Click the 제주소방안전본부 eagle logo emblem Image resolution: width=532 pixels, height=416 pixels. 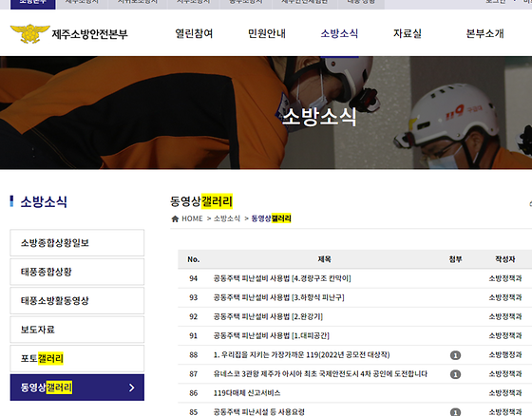click(30, 33)
